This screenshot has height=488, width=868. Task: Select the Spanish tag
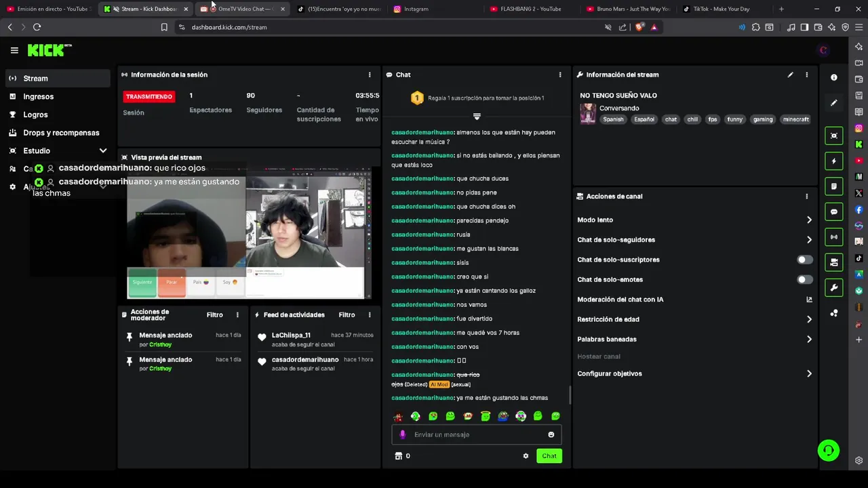pos(613,119)
